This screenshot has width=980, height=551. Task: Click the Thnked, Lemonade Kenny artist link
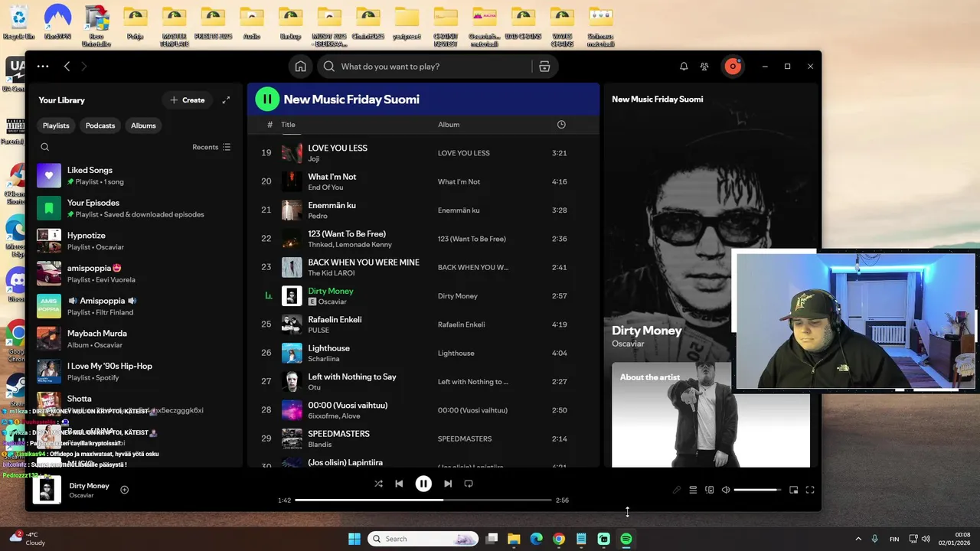pos(350,245)
